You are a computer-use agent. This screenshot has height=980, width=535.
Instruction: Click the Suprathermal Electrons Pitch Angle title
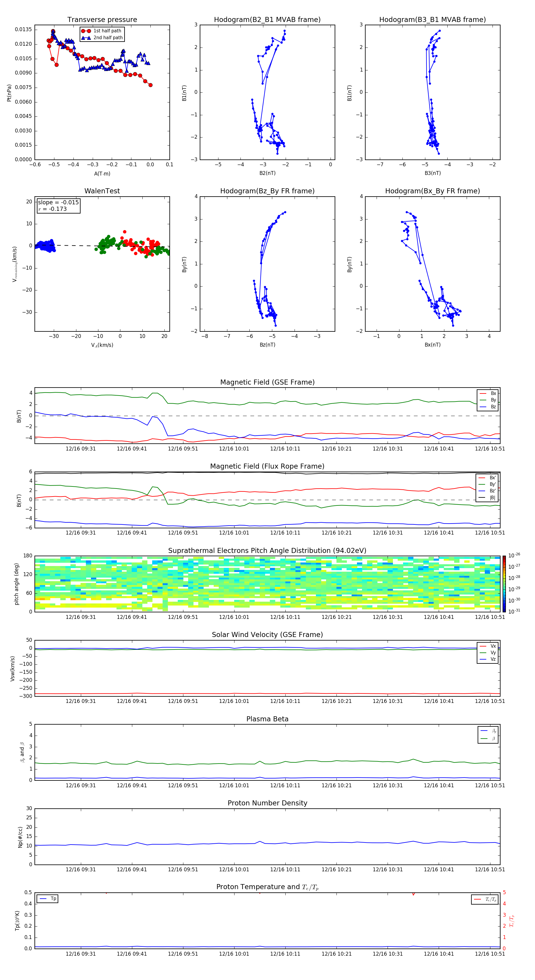click(x=267, y=551)
